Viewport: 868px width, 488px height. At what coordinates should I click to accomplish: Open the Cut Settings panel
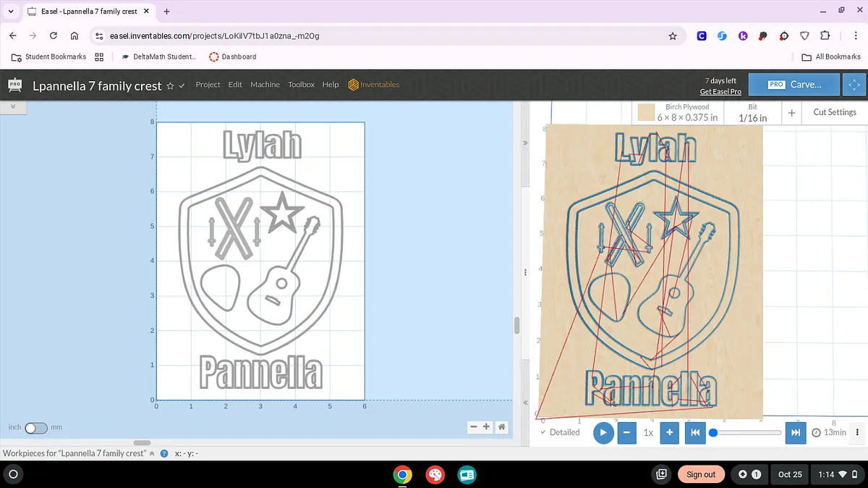[834, 112]
